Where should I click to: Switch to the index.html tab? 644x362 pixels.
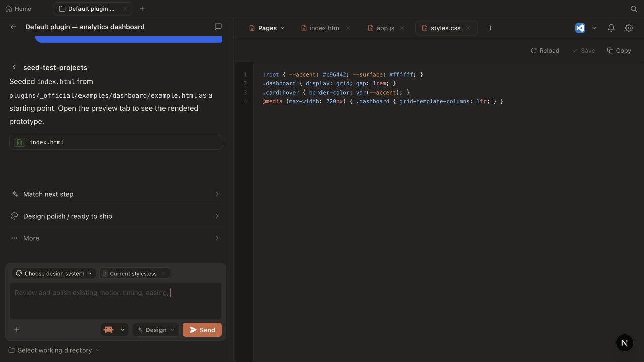tap(320, 28)
